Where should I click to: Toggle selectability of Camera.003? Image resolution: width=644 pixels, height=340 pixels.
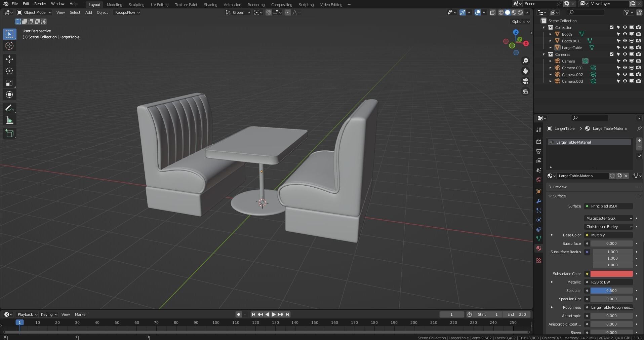[x=618, y=81]
